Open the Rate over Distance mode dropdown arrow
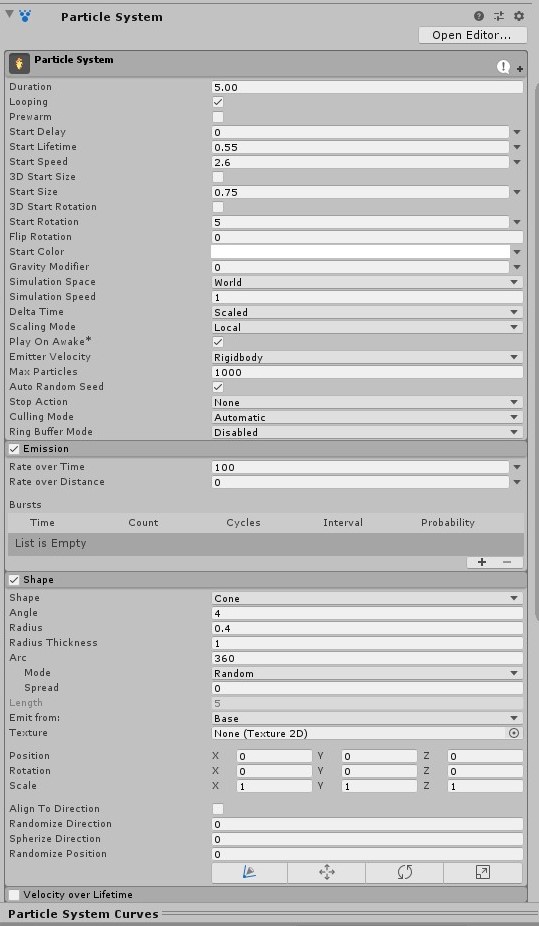 (517, 482)
